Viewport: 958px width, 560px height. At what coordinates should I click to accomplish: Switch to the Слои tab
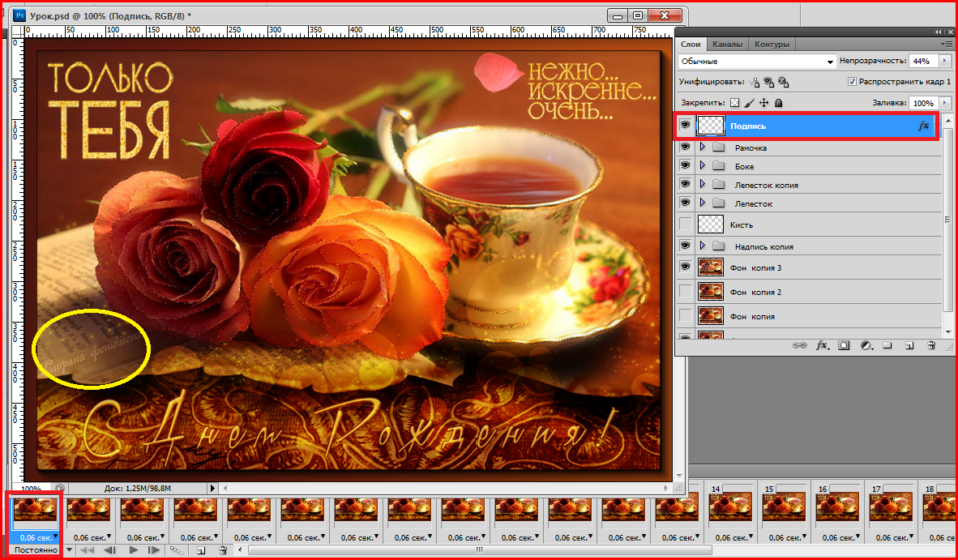pyautogui.click(x=691, y=44)
